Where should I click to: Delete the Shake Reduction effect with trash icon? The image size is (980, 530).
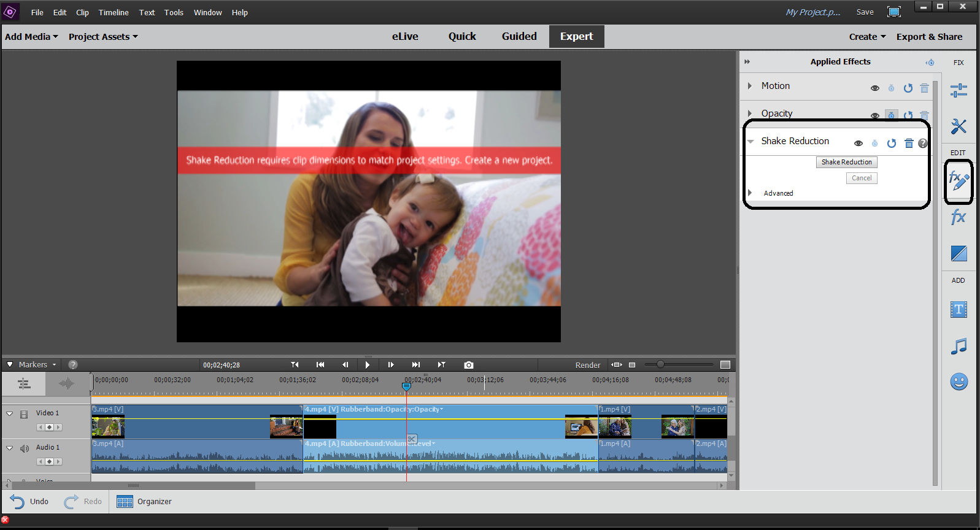(909, 144)
